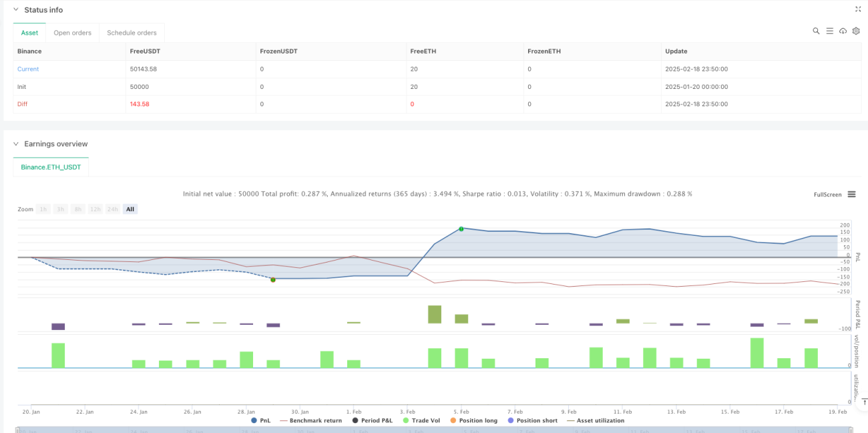Screen dimensions: 868x433
Task: Click the FullScreen chart button
Action: (x=827, y=194)
